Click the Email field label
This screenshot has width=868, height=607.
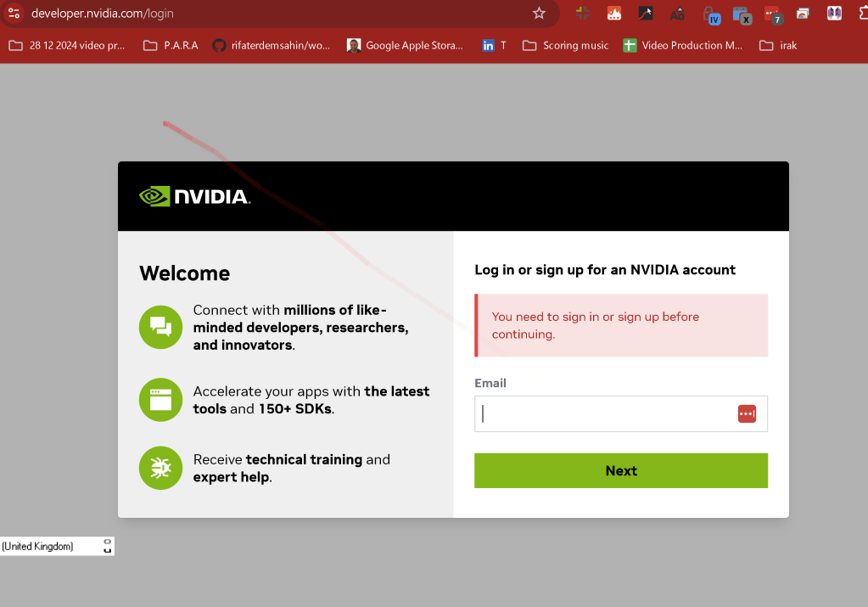(490, 383)
